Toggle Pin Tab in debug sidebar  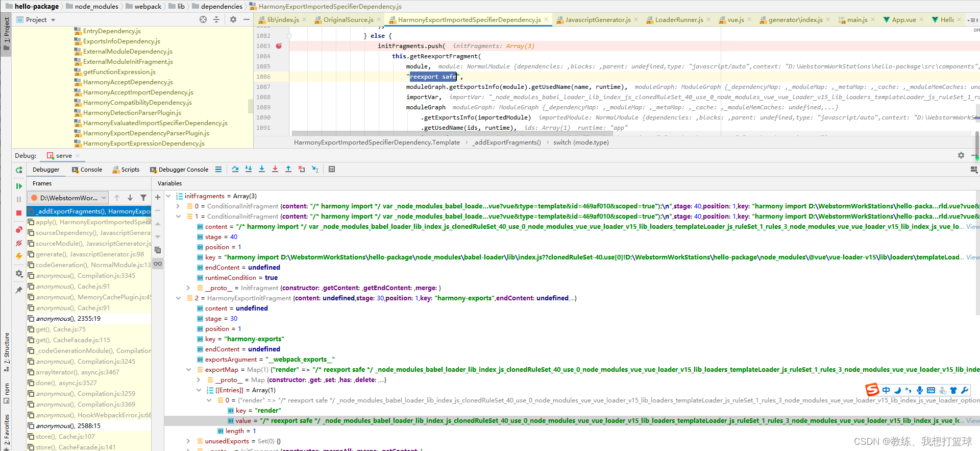tap(19, 290)
